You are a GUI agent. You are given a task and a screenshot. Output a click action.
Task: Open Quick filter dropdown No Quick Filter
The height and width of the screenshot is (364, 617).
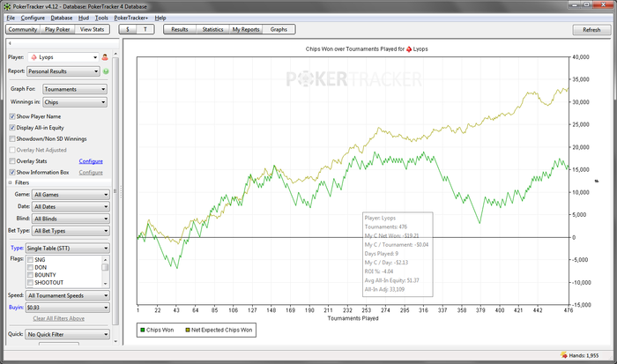(x=67, y=335)
